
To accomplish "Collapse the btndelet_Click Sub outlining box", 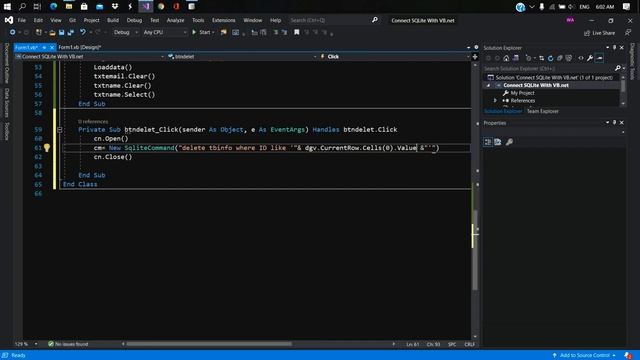I will [x=60, y=129].
